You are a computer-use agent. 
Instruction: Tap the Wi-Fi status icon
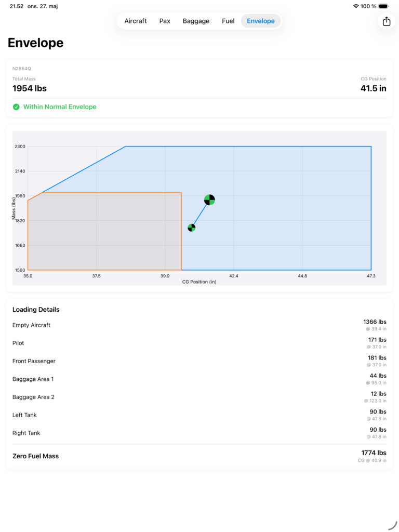tap(355, 6)
